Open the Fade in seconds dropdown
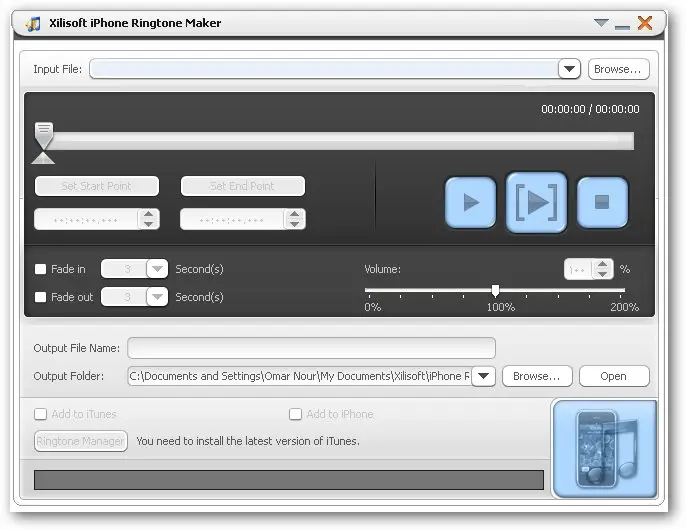 tap(157, 269)
